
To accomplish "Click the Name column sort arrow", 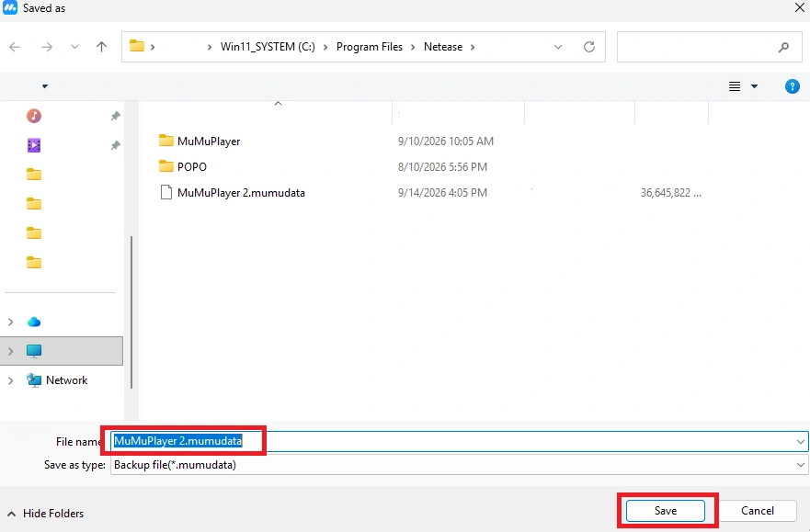I will [x=278, y=104].
